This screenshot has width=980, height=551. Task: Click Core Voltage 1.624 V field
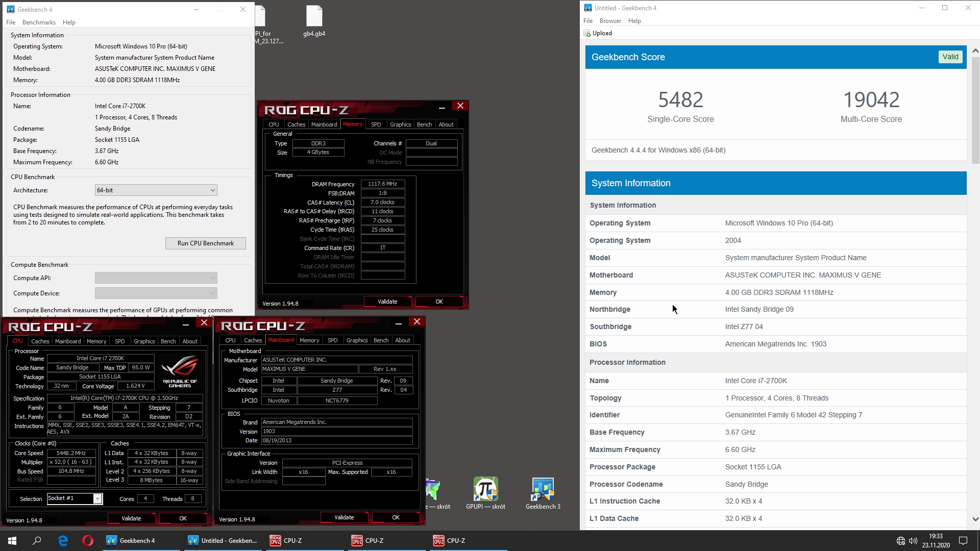click(135, 386)
